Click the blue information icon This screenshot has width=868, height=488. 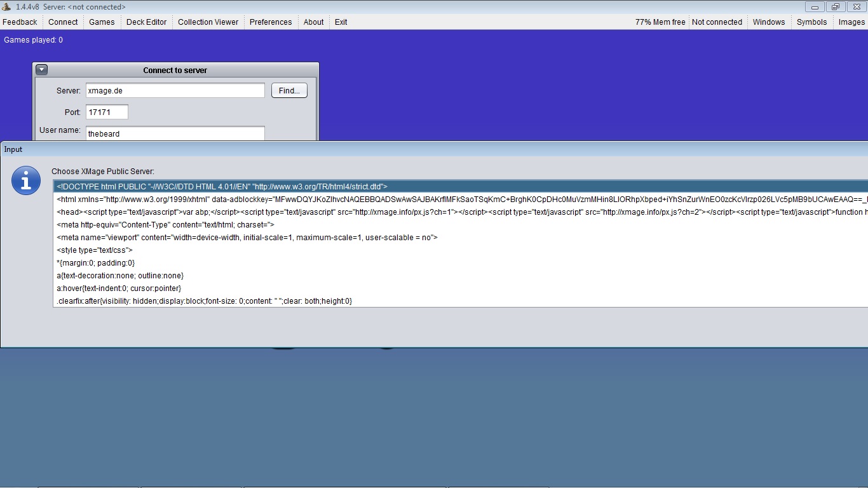[x=26, y=181]
